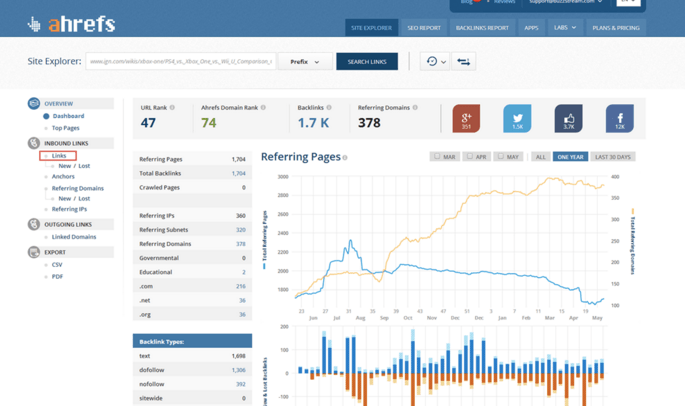This screenshot has height=417, width=685.
Task: Open Referring IPs in sidebar
Action: coord(69,209)
